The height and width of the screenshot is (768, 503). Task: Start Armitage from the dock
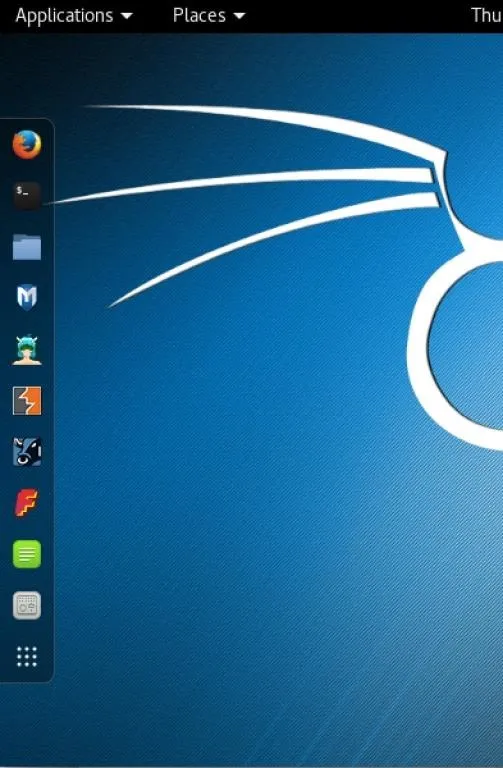tap(26, 350)
